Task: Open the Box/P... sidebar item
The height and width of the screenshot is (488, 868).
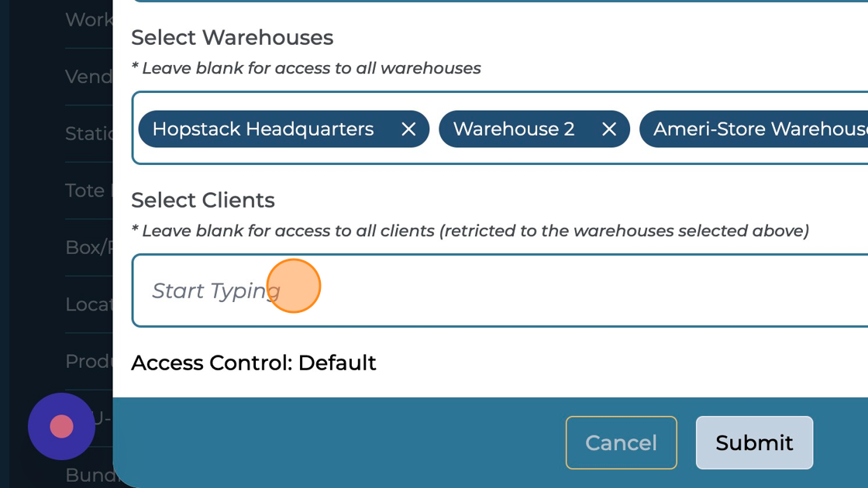Action: [x=88, y=247]
